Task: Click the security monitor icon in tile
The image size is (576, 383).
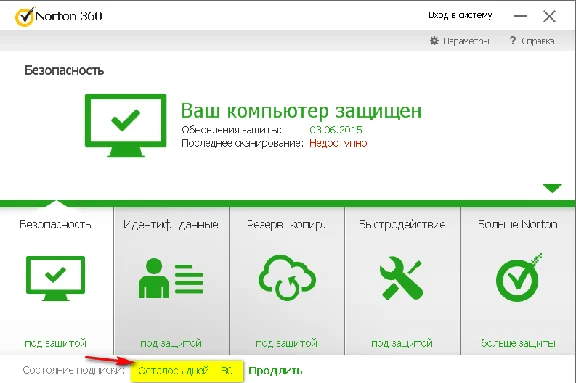Action: [x=55, y=278]
